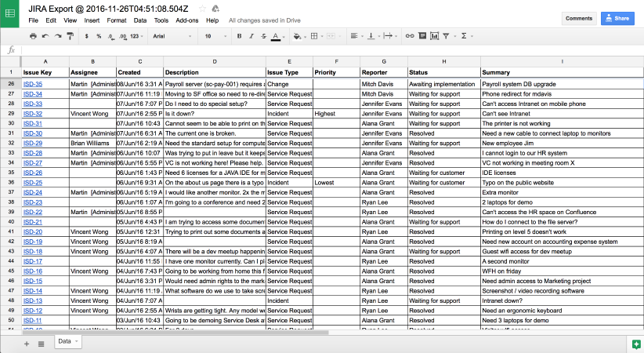Viewport: 644px width, 353px height.
Task: Click the insert link icon
Action: point(410,36)
